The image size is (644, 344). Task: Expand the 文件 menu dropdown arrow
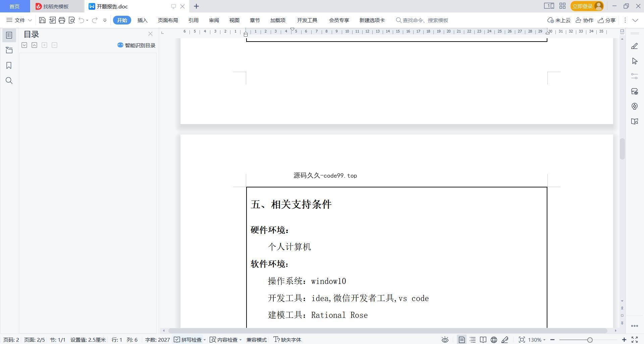(x=30, y=20)
